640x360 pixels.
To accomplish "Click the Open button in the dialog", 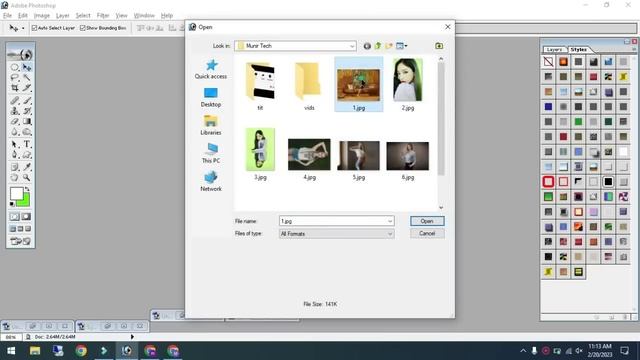I will pyautogui.click(x=427, y=221).
